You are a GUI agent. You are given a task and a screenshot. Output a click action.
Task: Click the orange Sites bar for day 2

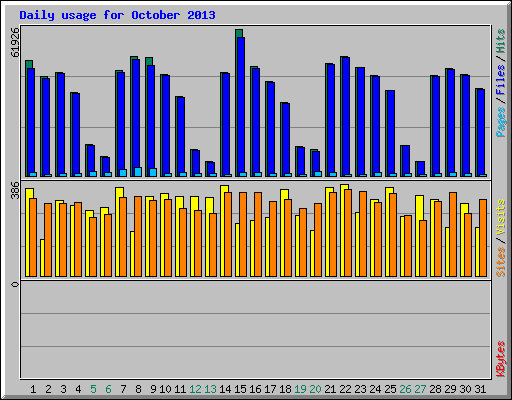coord(48,240)
